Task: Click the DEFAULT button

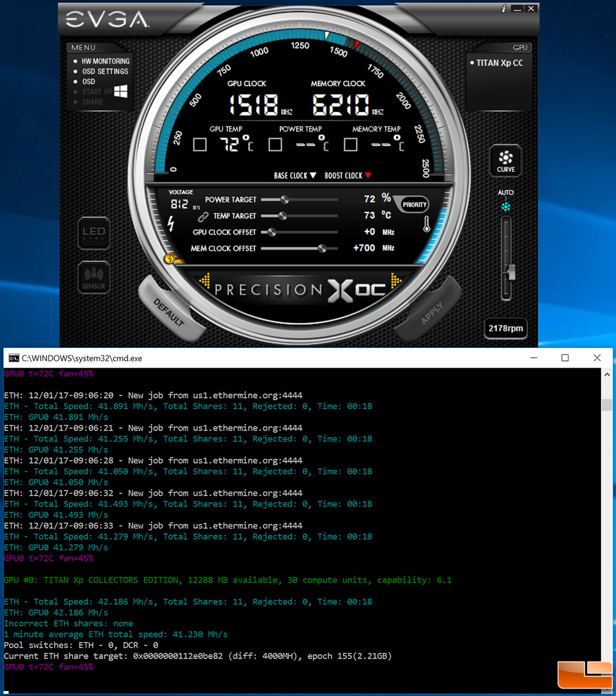Action: [x=169, y=311]
